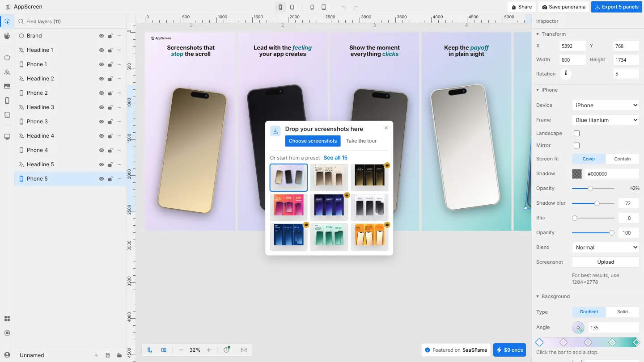Select the orange and pink gradient preset thumbnail
Image resolution: width=644 pixels, height=362 pixels.
(x=288, y=207)
